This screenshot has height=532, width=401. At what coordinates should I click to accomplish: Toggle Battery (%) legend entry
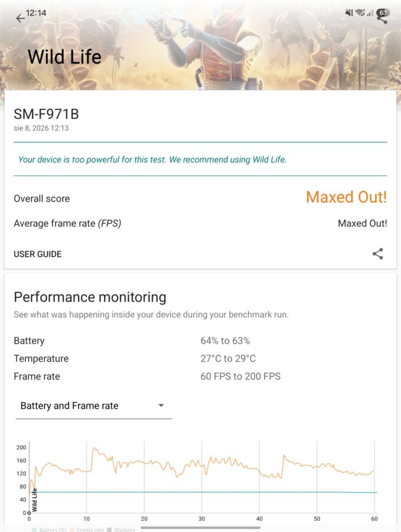point(50,529)
